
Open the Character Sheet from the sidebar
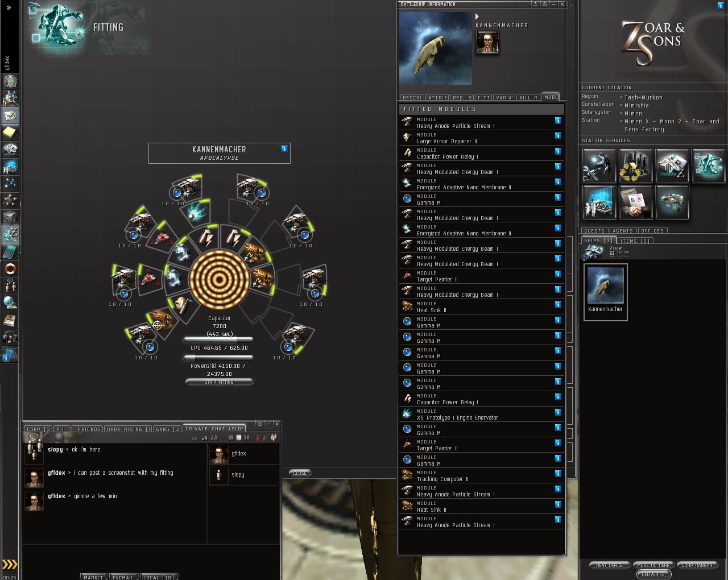click(10, 81)
